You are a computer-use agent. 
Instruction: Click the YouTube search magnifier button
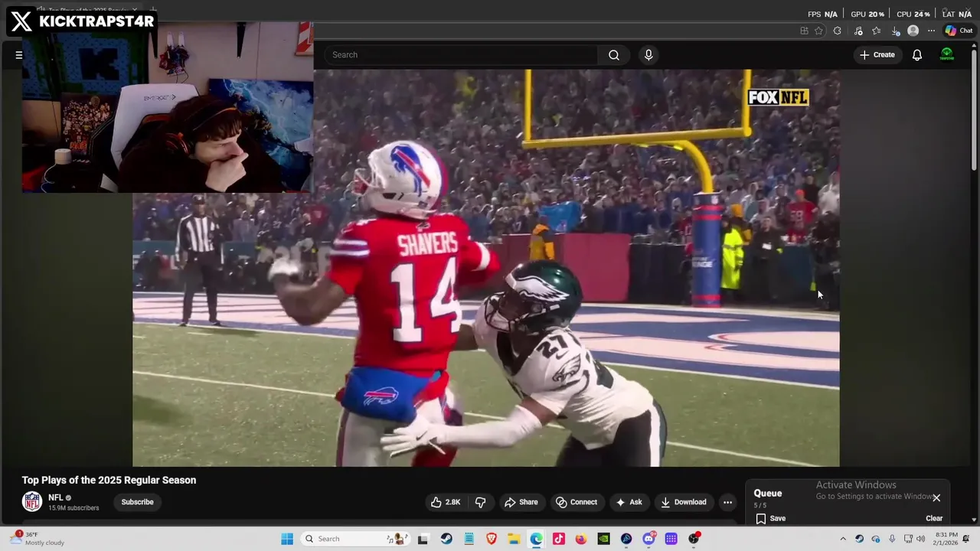(613, 55)
